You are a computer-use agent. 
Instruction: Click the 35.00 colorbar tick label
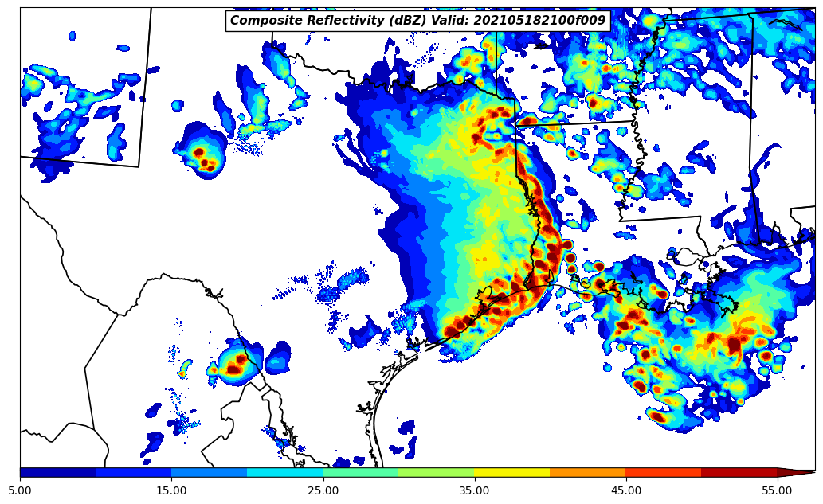click(474, 490)
